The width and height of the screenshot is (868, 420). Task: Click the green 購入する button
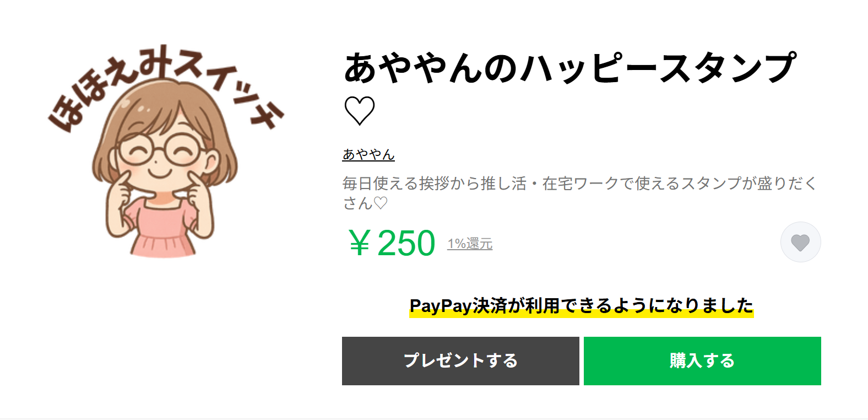(x=702, y=361)
